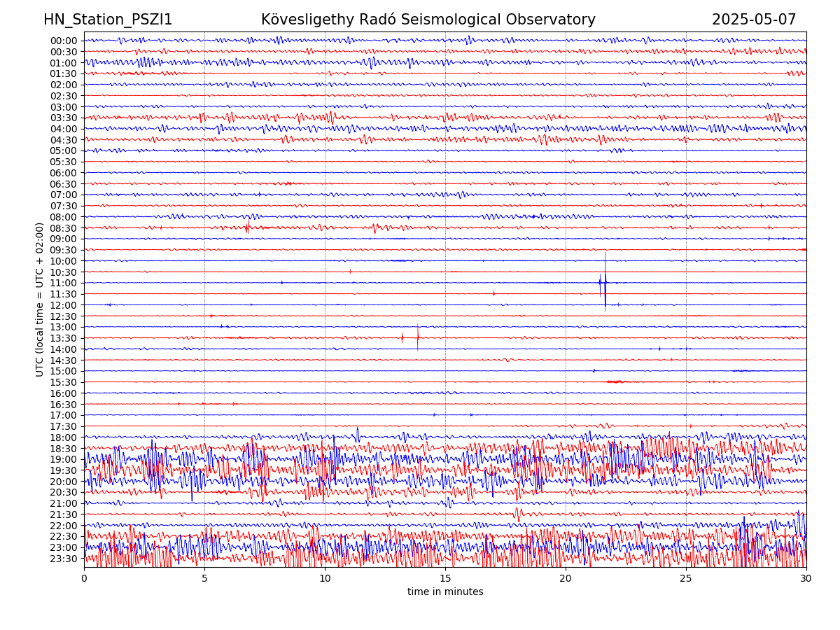840x630 pixels.
Task: Click the x-axis tick labeled 25
Action: point(686,578)
